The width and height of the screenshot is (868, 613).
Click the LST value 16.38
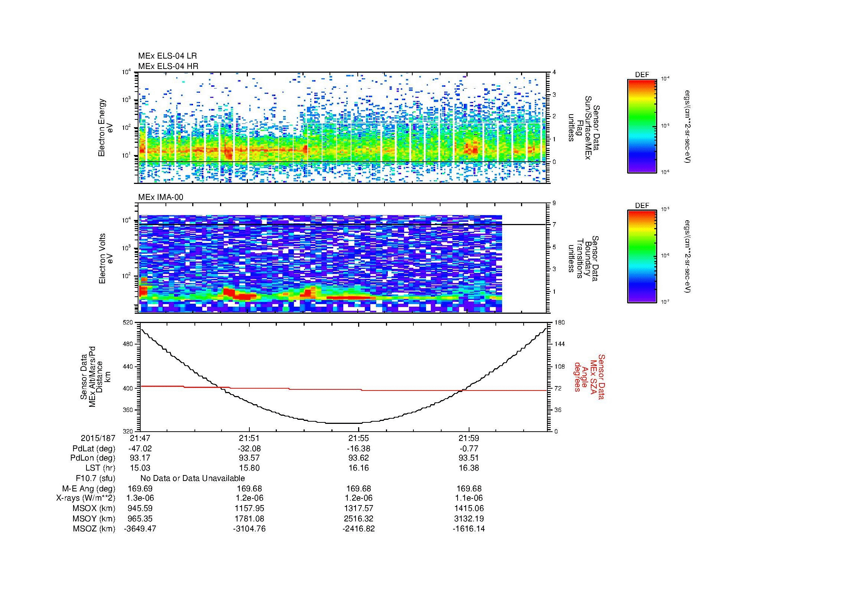[469, 468]
